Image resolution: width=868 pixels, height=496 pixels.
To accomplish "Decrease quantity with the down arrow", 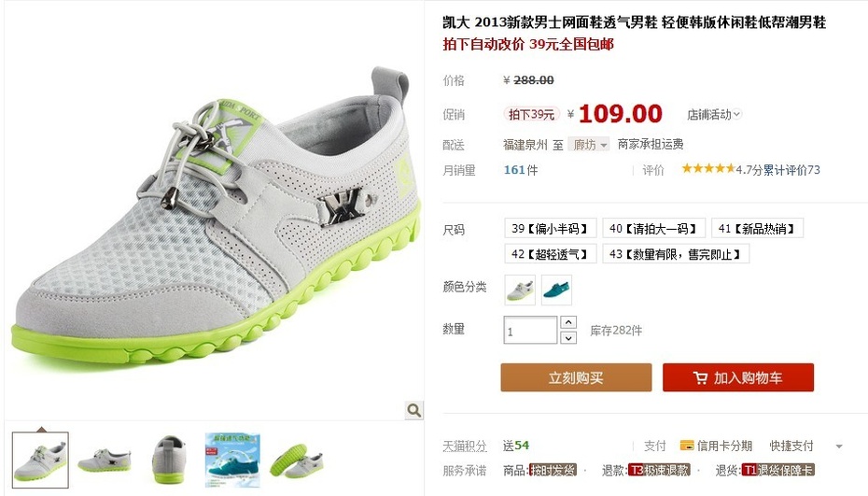I will [x=568, y=337].
